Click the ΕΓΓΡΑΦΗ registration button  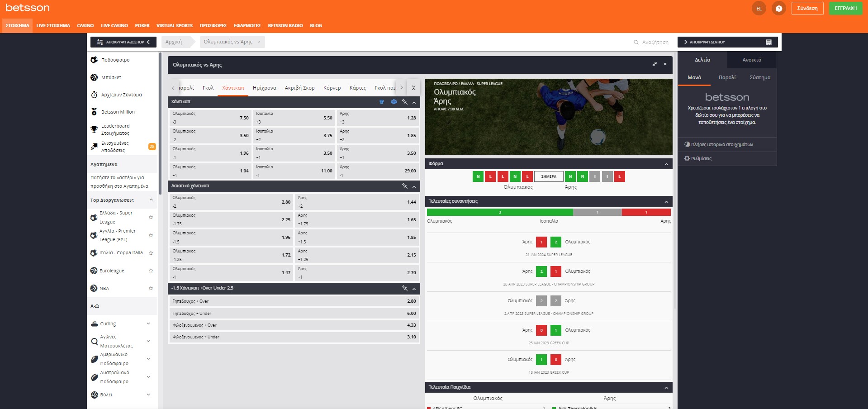tap(846, 8)
